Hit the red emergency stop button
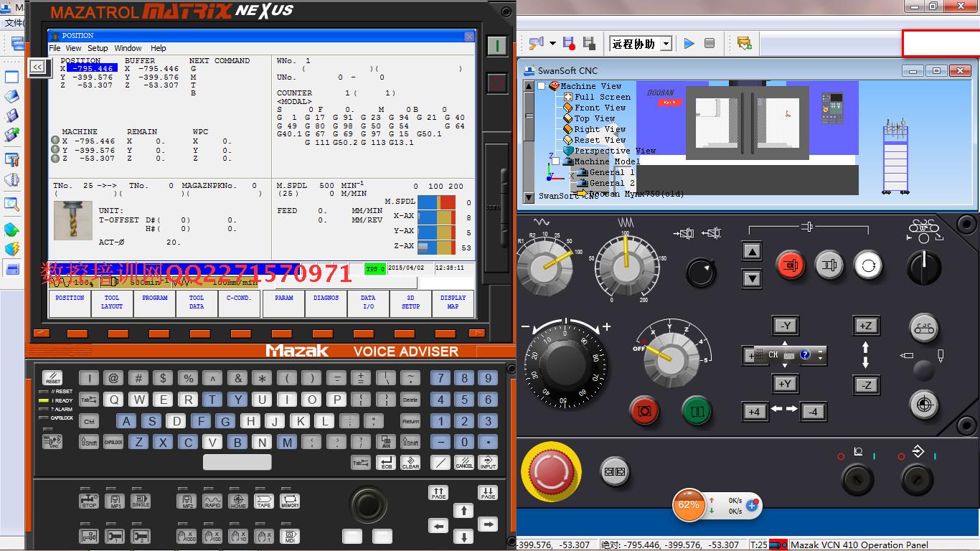 (x=551, y=471)
